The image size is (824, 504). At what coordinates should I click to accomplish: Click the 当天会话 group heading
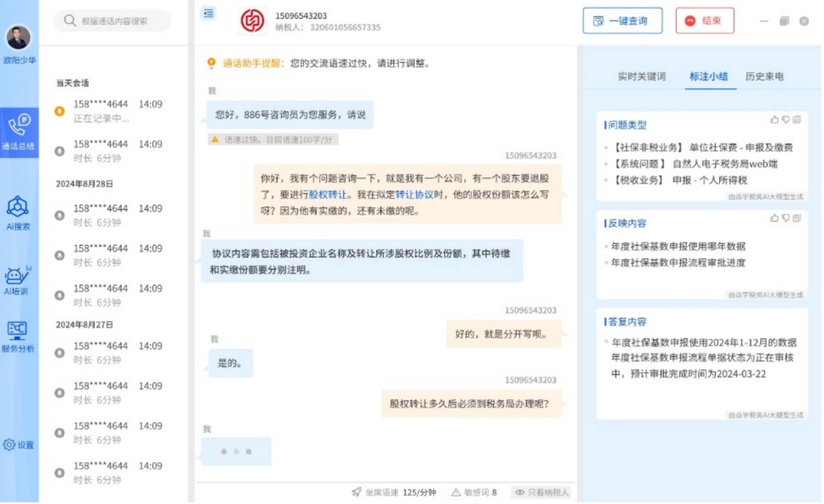point(72,83)
